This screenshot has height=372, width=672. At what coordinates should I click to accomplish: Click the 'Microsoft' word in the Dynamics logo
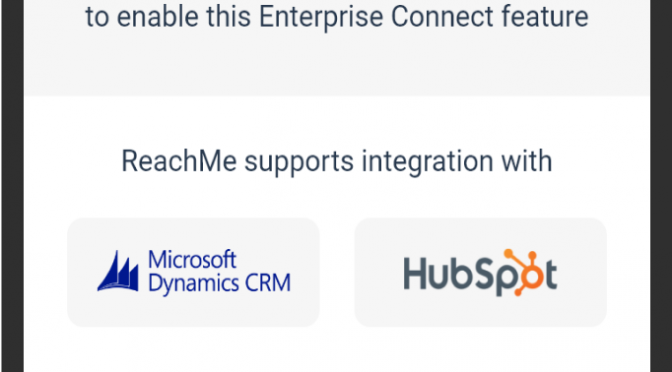[192, 260]
